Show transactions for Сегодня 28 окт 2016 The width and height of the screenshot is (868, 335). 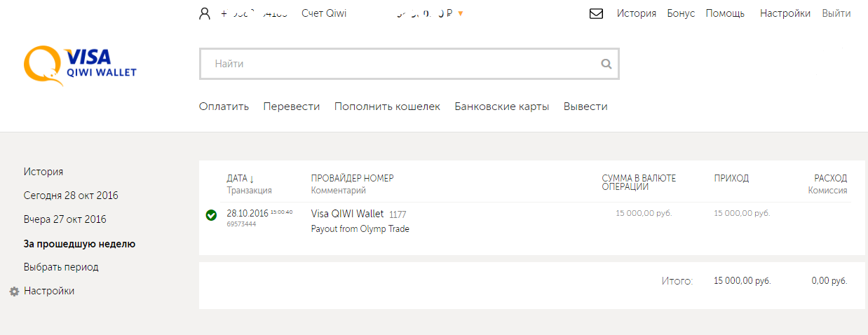[71, 196]
